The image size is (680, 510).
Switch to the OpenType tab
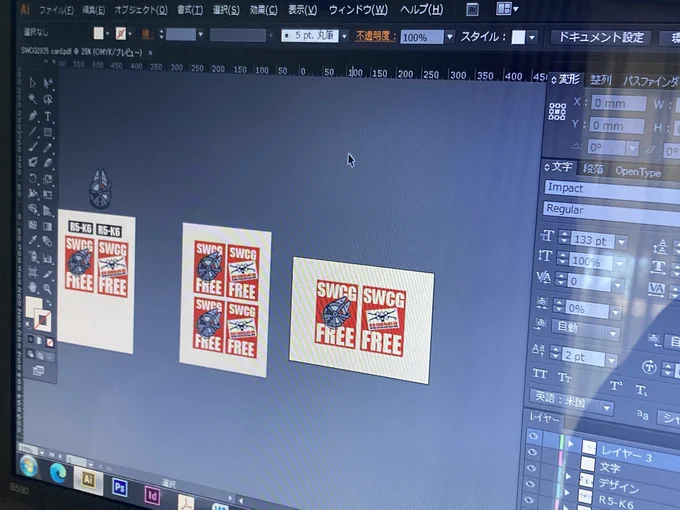638,172
